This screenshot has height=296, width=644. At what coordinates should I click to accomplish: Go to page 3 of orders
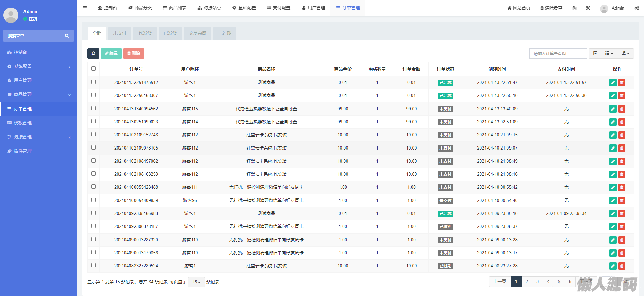coord(537,282)
